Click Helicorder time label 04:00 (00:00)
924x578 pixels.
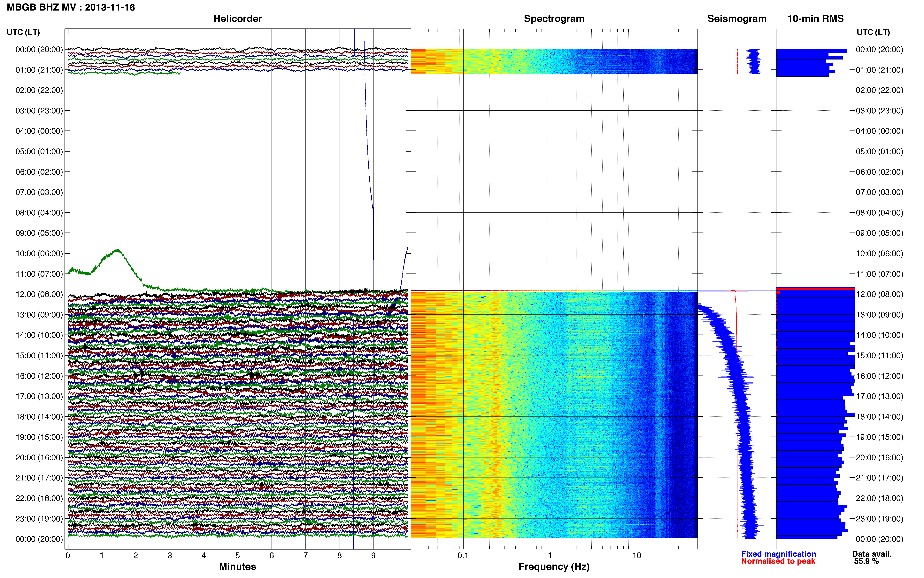(39, 131)
